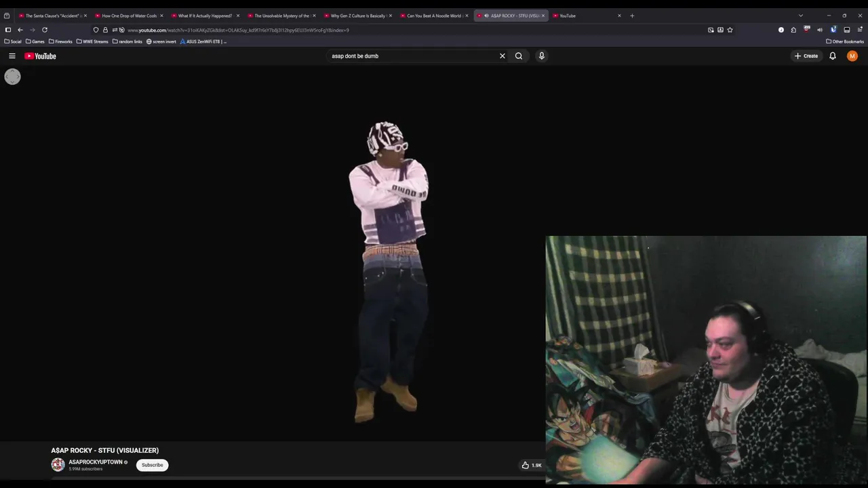
Task: Open ASAPROCKYUPTOWN channel name link
Action: click(96, 462)
